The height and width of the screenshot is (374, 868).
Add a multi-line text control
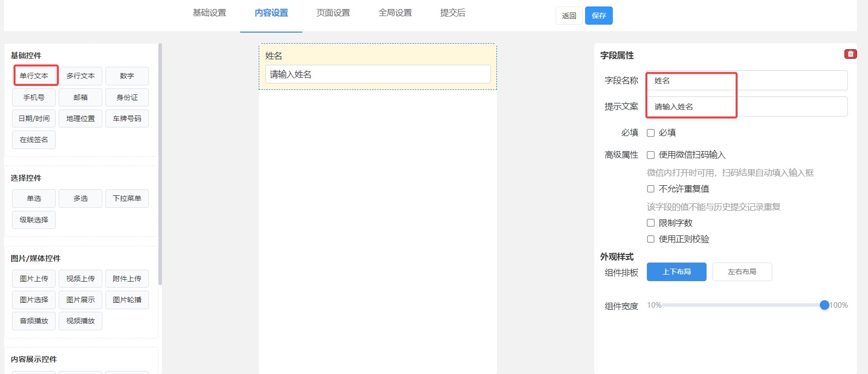point(80,76)
